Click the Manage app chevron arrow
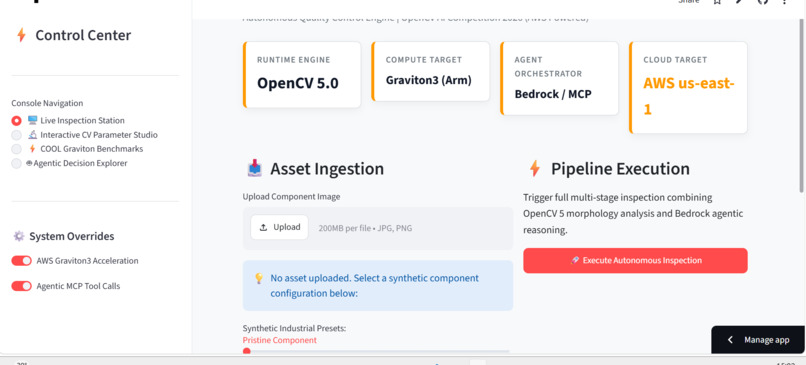 point(730,340)
